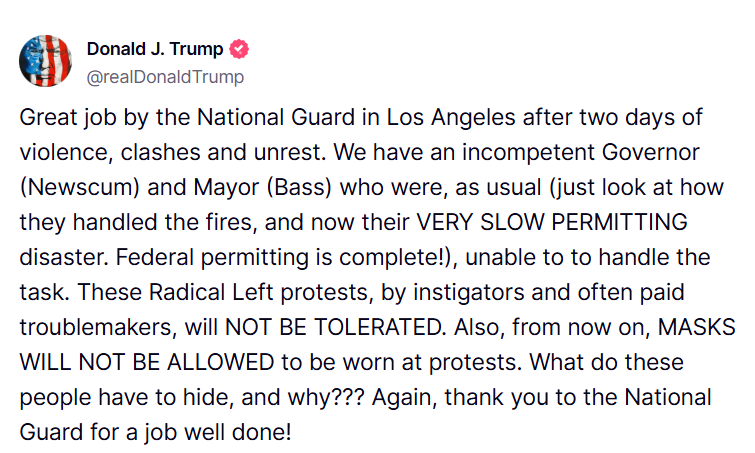755x453 pixels.
Task: Click the word "MASKS" in the post
Action: pos(697,327)
